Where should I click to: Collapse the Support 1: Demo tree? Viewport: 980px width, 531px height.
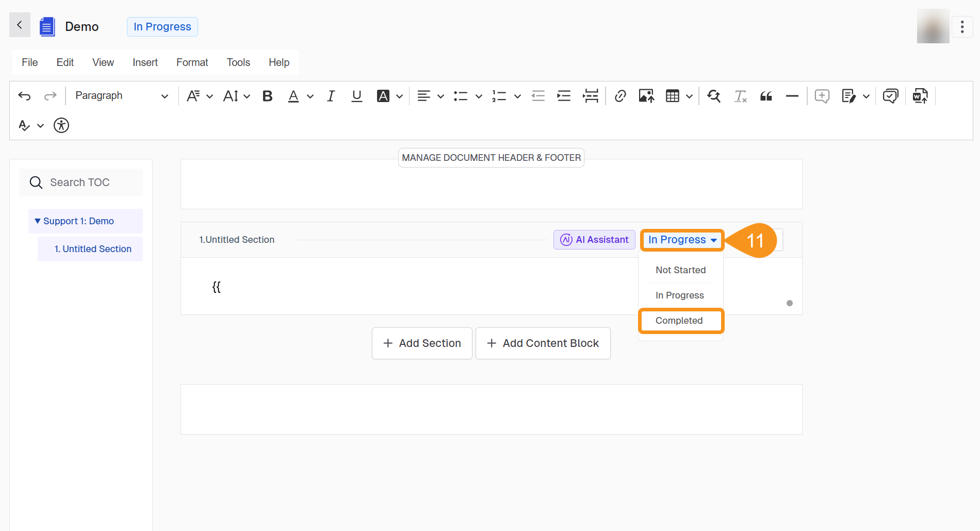[37, 221]
